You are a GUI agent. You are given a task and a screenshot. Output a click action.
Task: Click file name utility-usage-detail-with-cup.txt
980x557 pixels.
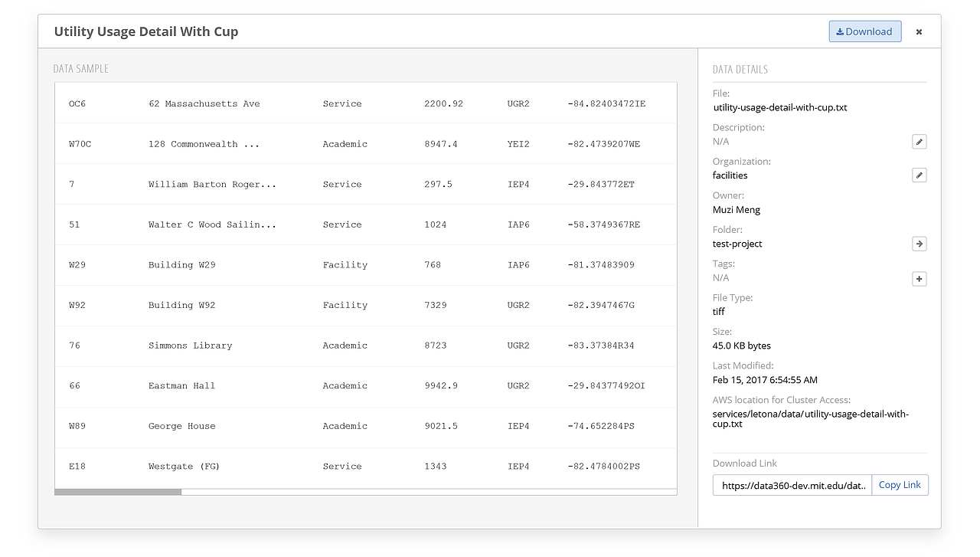point(779,108)
